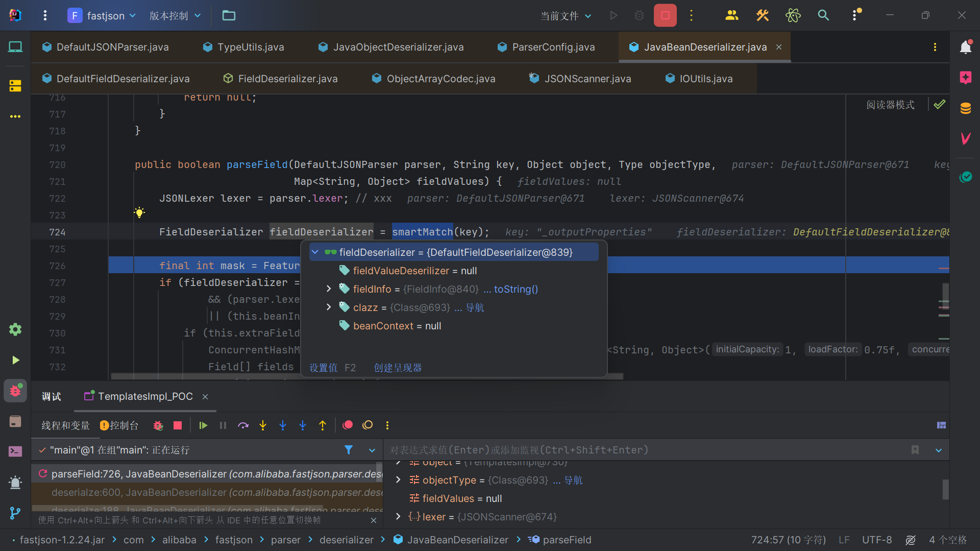Open notifications bell icon

(x=965, y=47)
